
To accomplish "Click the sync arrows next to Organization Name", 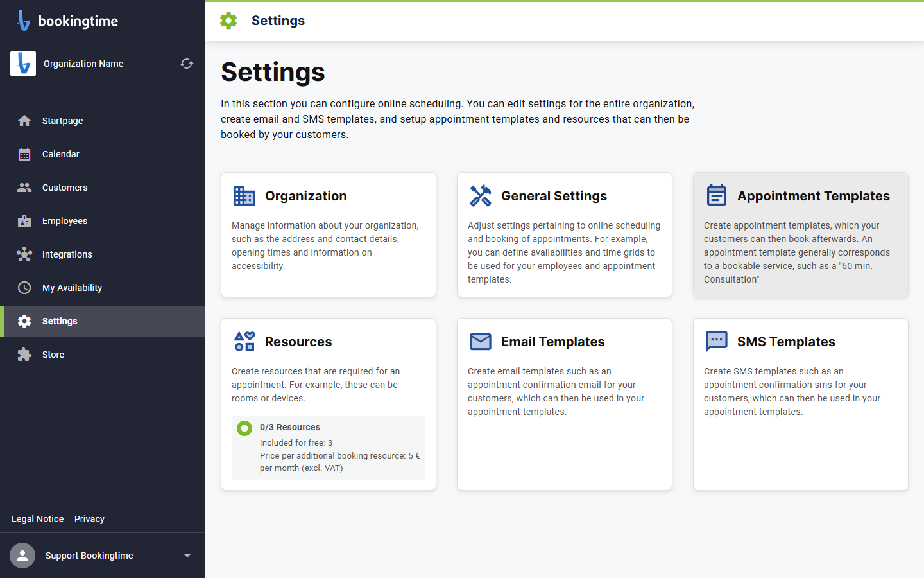I will click(x=187, y=64).
